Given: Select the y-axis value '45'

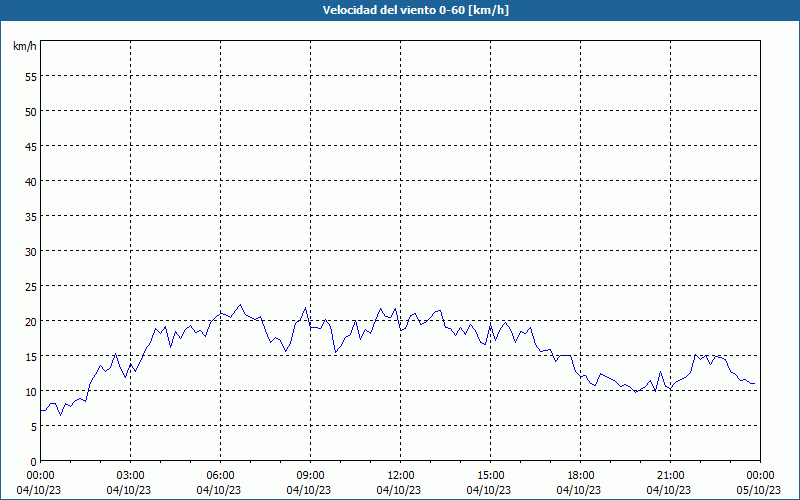Looking at the screenshot, I should pyautogui.click(x=31, y=146).
